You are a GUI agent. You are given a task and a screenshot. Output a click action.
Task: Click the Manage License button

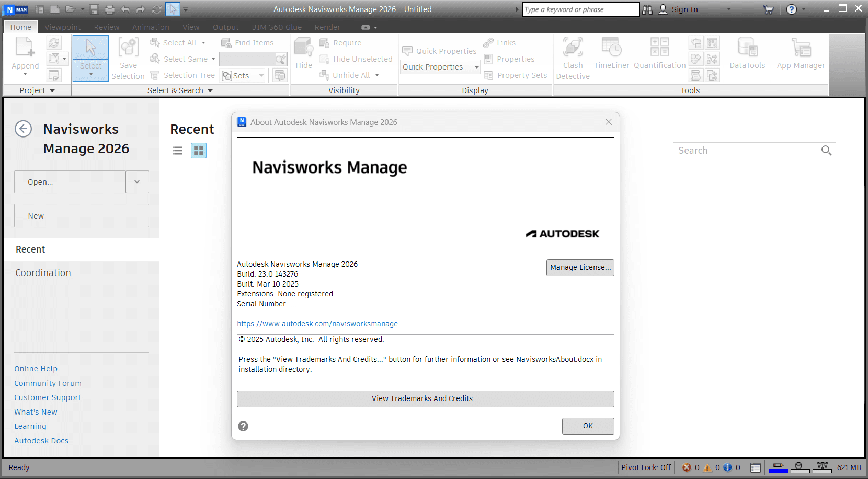580,267
